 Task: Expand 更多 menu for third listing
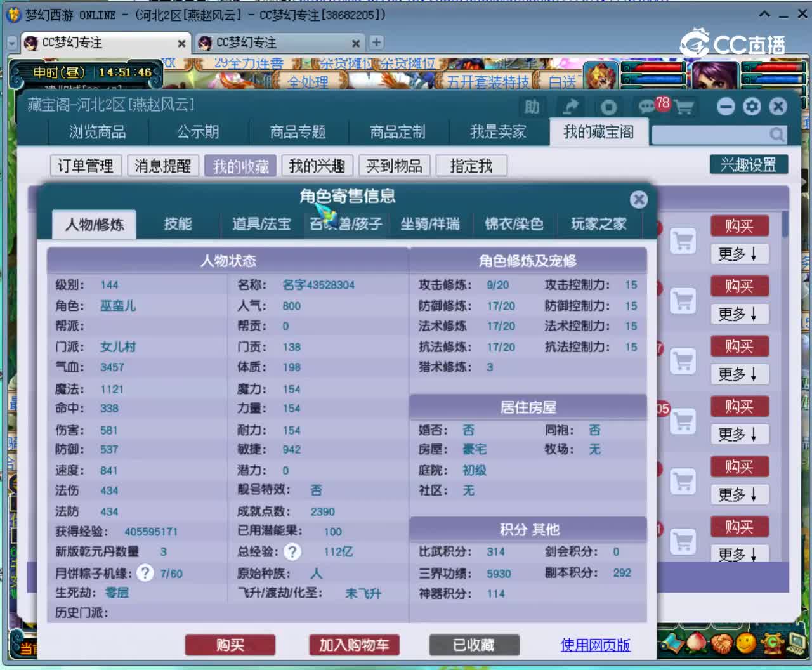click(738, 374)
